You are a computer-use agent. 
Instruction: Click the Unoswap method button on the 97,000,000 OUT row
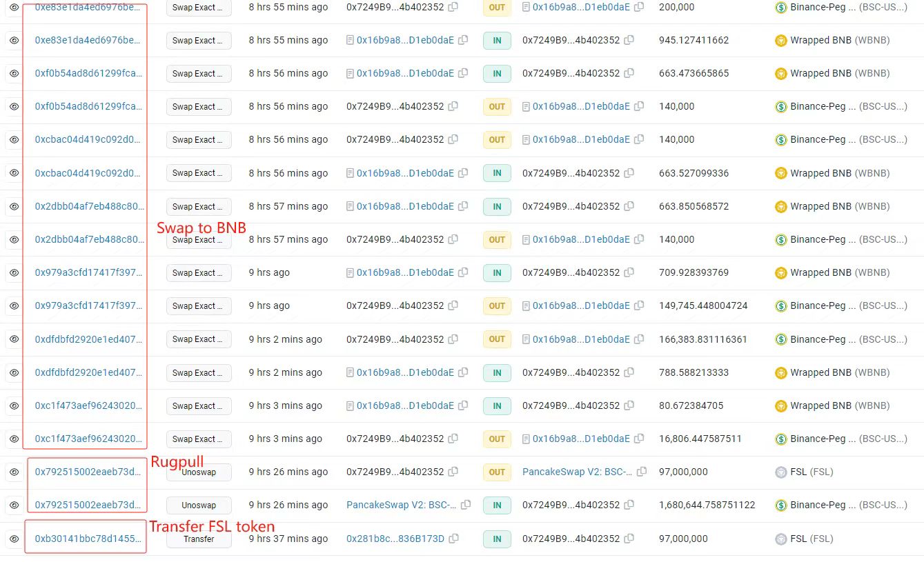[199, 472]
